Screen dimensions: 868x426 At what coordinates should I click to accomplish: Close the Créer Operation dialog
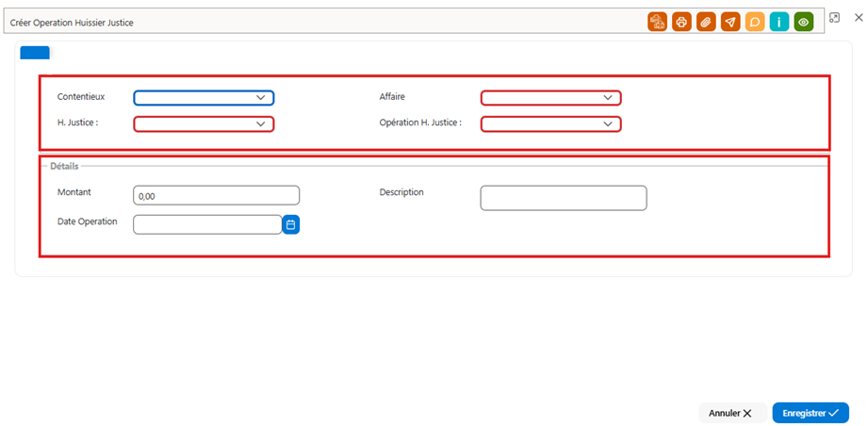click(x=859, y=18)
